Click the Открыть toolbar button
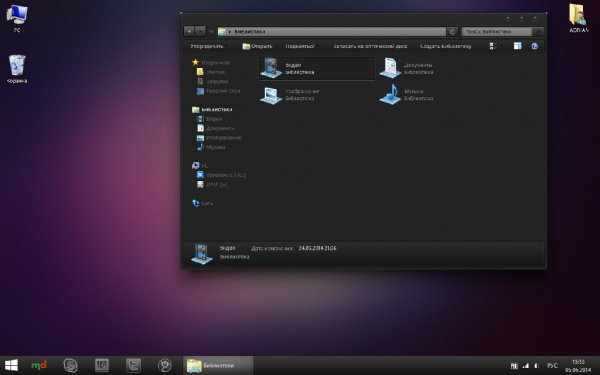Viewport: 600px width, 375px height. 257,46
